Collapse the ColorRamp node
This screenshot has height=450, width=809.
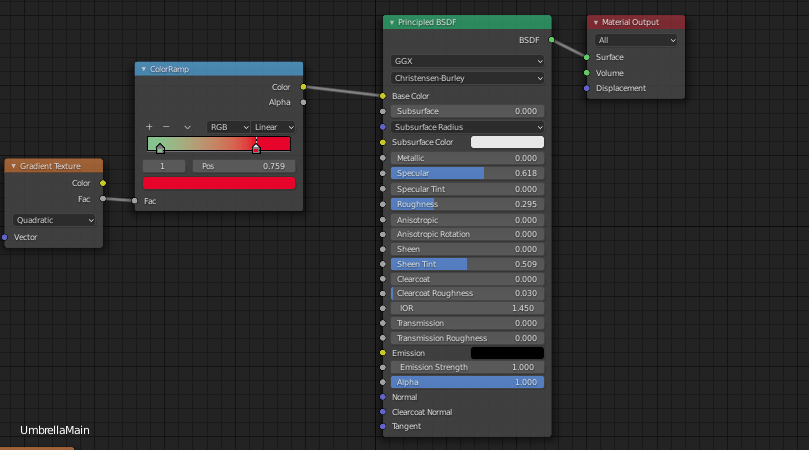point(144,69)
